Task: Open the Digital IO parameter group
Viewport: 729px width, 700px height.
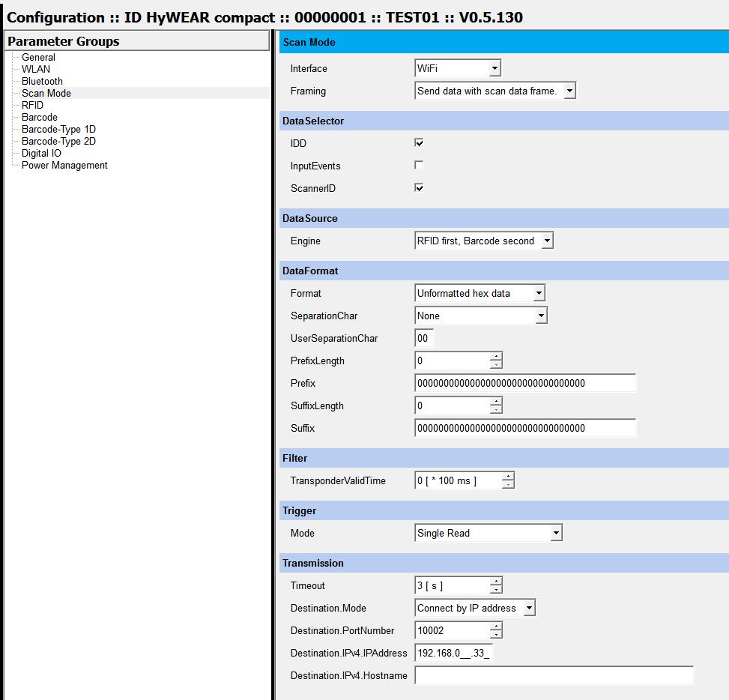Action: pos(41,154)
